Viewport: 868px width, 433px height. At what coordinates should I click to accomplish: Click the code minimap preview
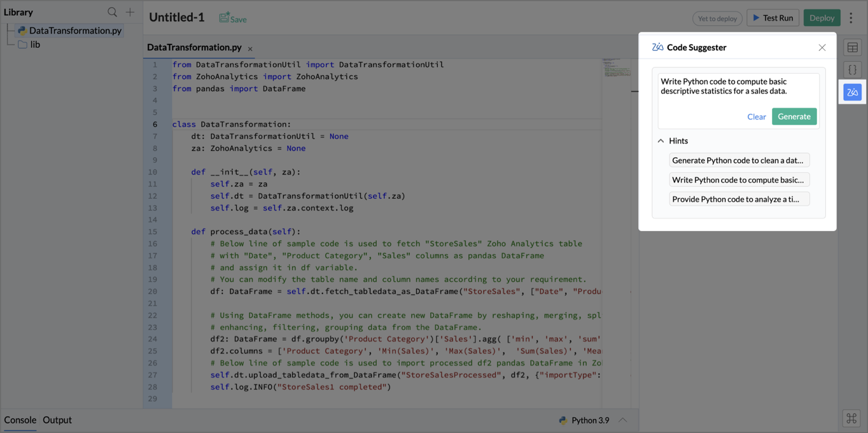(x=616, y=67)
